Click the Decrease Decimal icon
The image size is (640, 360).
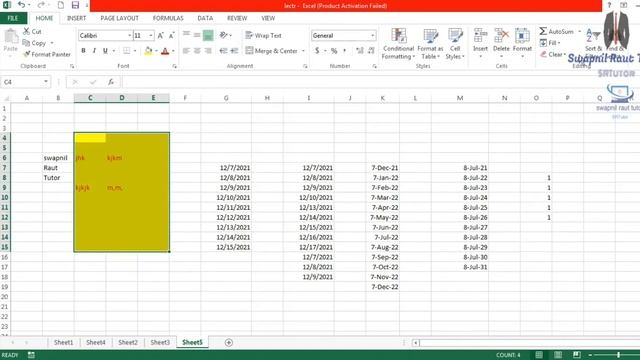371,51
